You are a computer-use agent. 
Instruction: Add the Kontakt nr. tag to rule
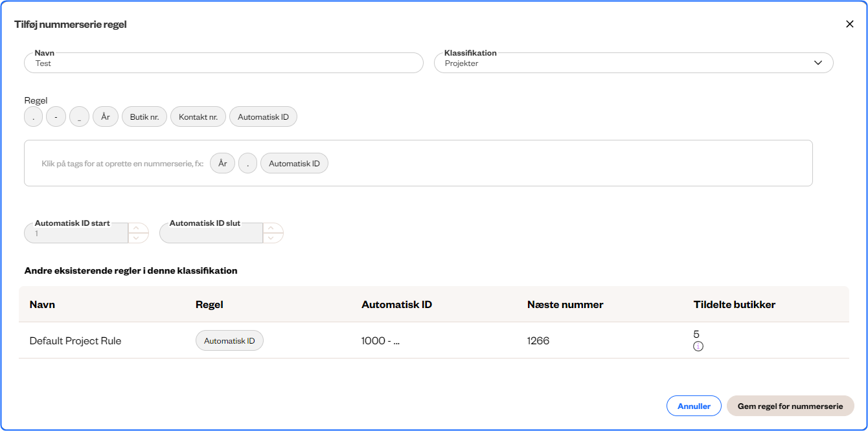point(198,117)
